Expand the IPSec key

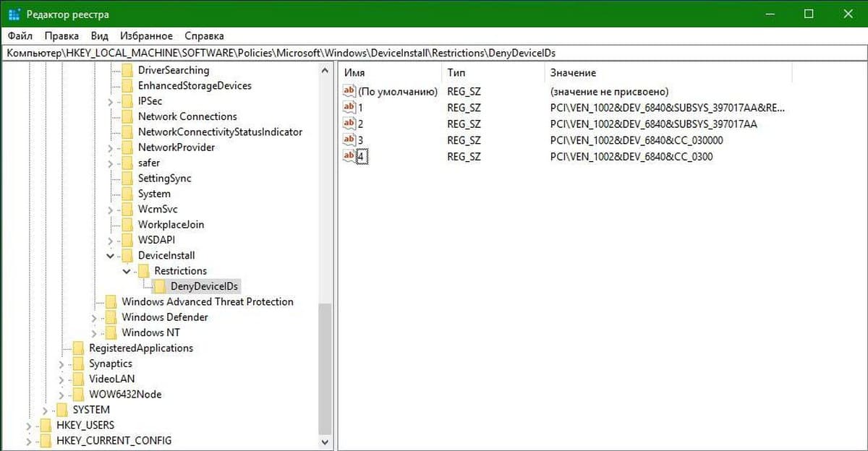click(111, 102)
